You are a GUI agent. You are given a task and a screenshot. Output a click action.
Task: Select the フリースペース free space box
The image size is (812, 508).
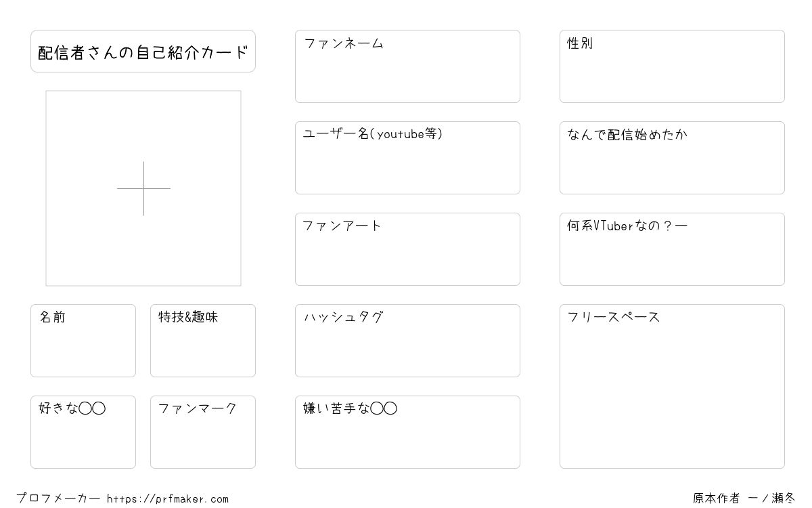click(672, 386)
